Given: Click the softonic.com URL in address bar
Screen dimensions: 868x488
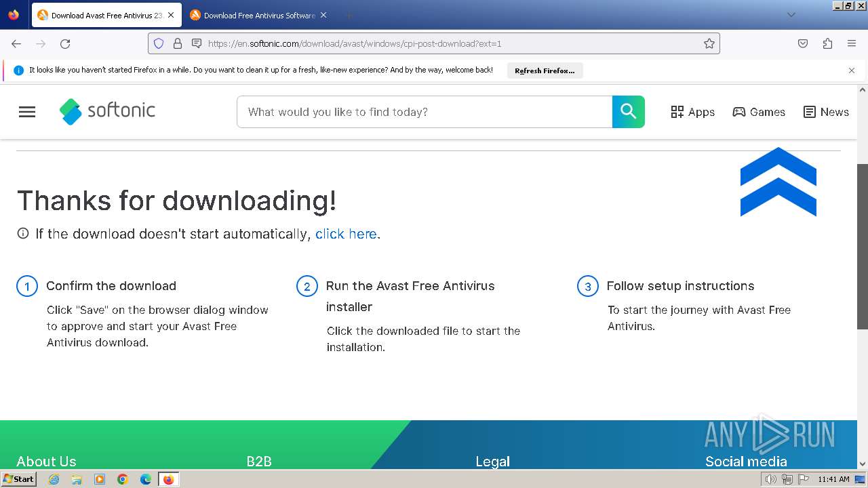Looking at the screenshot, I should coord(355,43).
